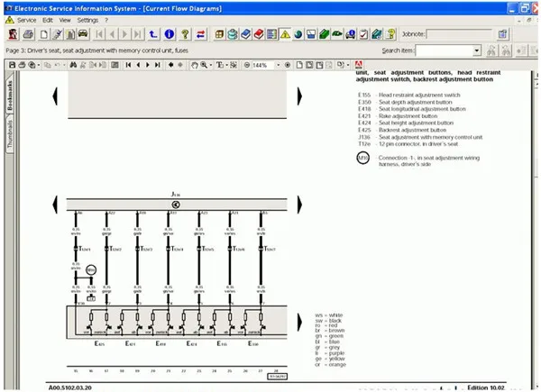This screenshot has width=541, height=392.
Task: Click the blue information icon
Action: click(170, 34)
